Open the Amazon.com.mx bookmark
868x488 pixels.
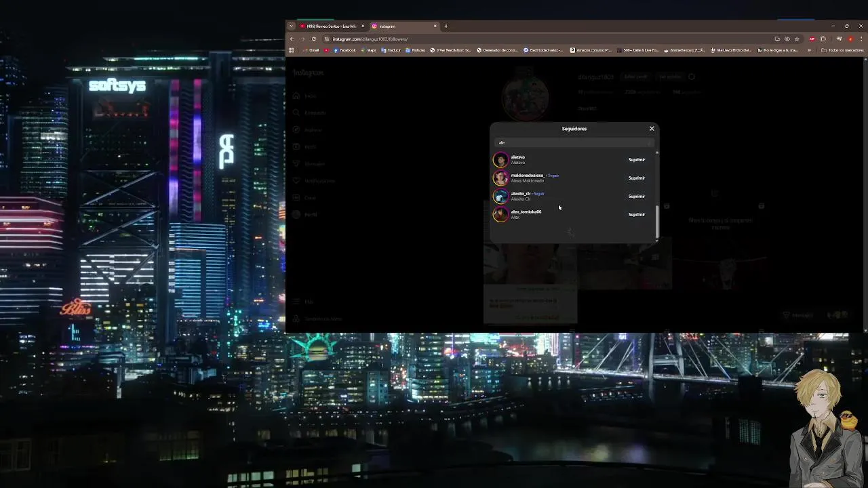click(x=591, y=50)
